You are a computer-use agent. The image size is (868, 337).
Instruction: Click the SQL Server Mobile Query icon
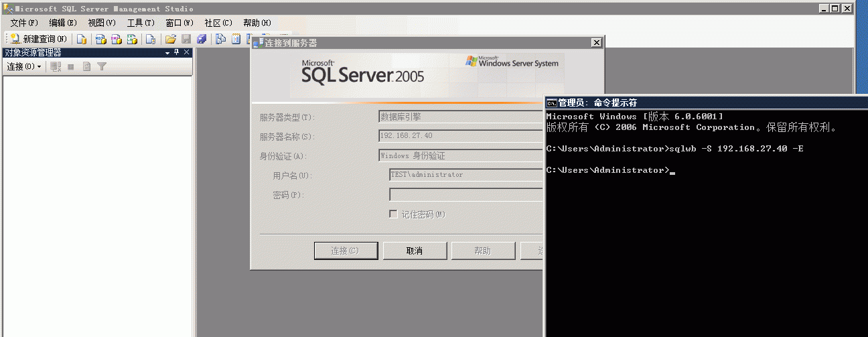click(x=151, y=39)
